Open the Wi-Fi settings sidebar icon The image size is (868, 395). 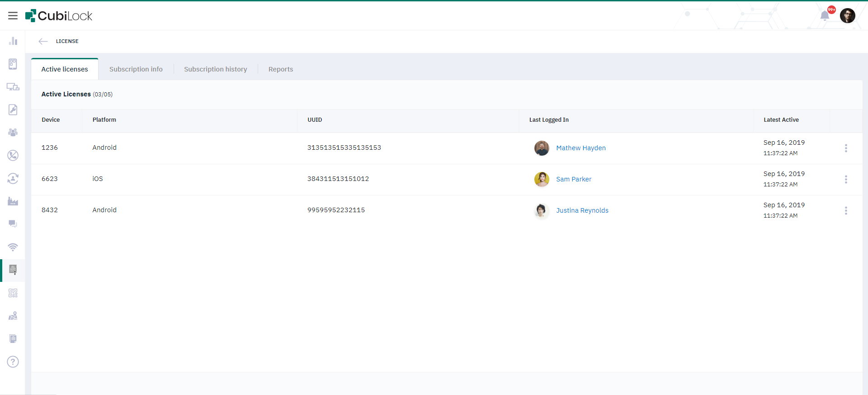click(x=13, y=247)
